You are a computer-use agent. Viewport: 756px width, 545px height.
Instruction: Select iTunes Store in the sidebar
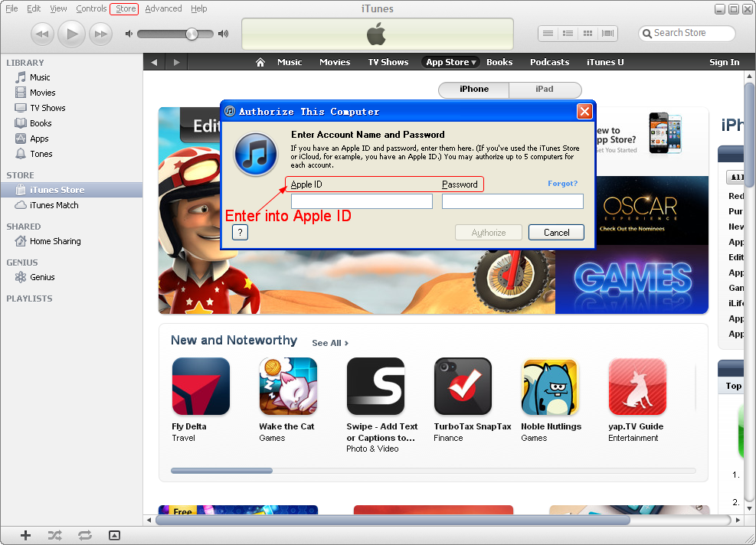(x=71, y=190)
